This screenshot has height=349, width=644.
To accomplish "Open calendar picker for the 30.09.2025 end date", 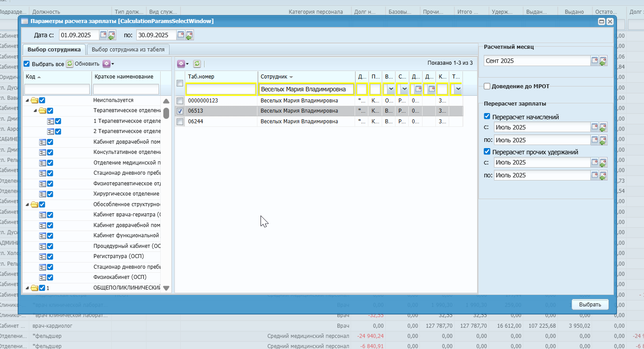I will pos(181,35).
